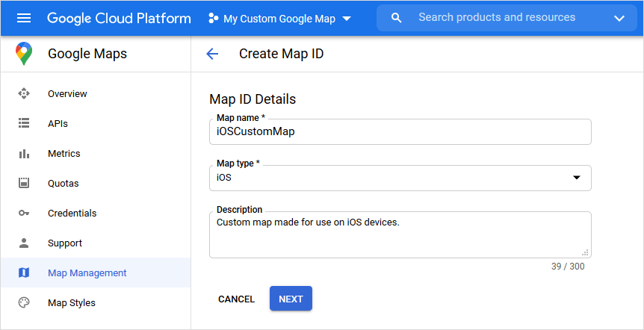
Task: Select Map Management in sidebar
Action: point(96,273)
